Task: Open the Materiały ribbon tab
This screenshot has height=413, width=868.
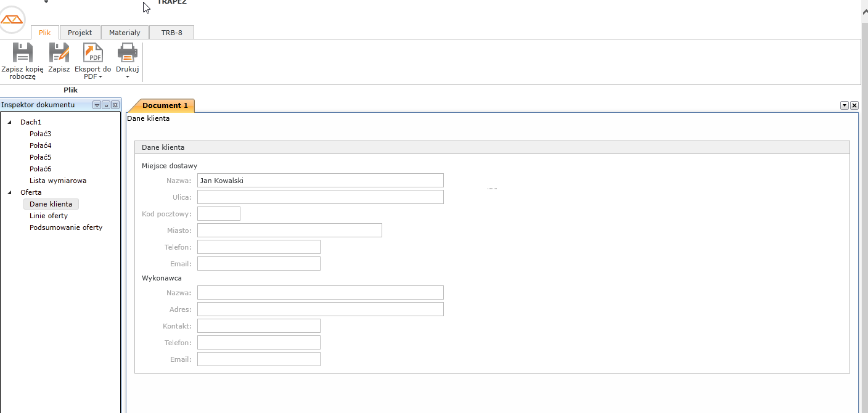Action: point(125,33)
